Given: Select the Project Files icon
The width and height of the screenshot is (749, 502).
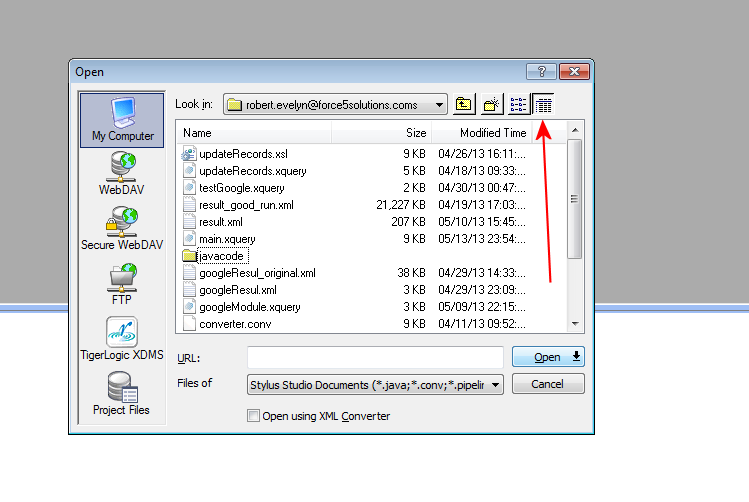Looking at the screenshot, I should pyautogui.click(x=122, y=390).
